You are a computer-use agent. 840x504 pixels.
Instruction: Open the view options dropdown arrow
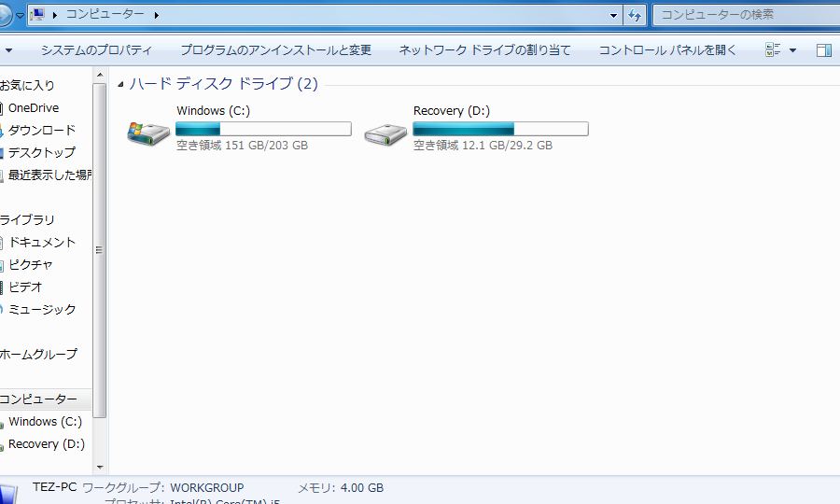[793, 50]
